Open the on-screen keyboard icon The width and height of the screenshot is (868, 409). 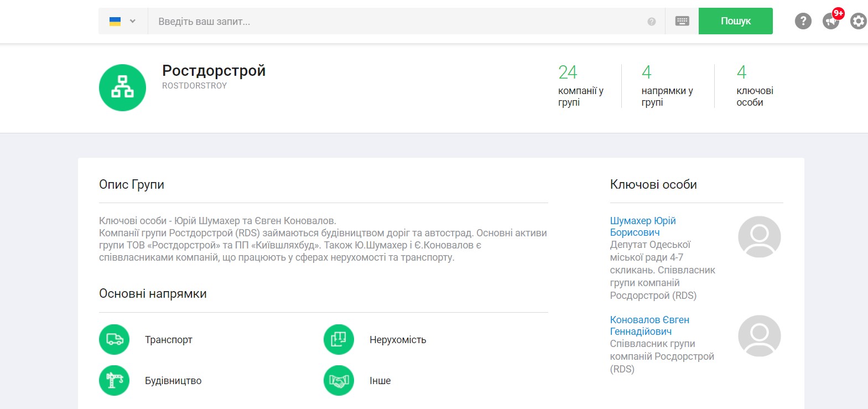(x=682, y=21)
